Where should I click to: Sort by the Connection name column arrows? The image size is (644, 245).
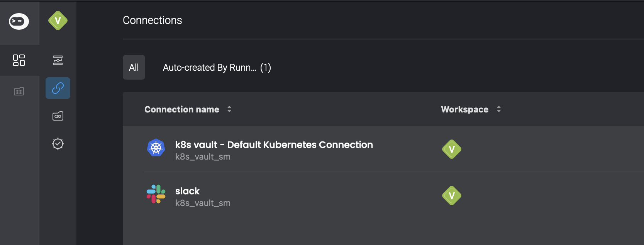coord(229,109)
